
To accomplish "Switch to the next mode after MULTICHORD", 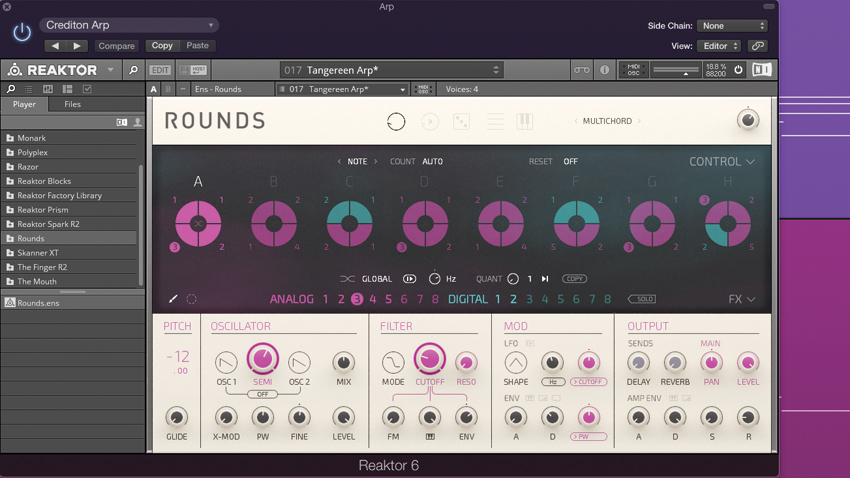I will click(639, 121).
